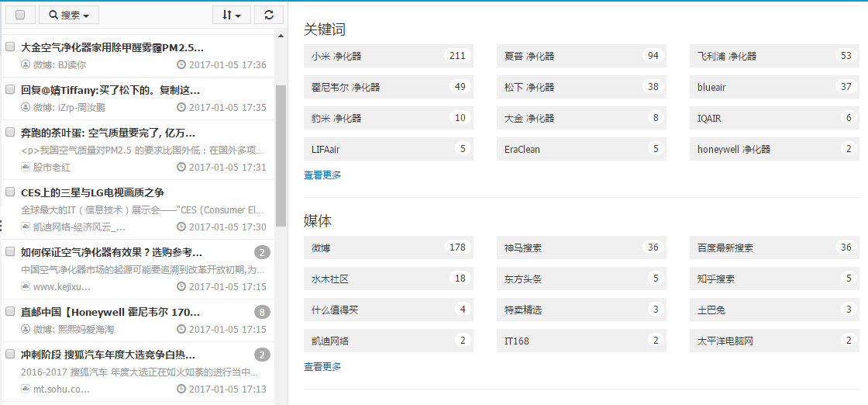Filter by media 什么值得买
The height and width of the screenshot is (405, 868).
[388, 310]
